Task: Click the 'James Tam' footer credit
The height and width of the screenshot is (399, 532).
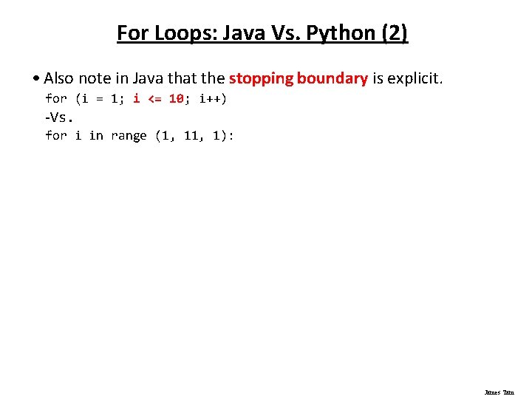Action: [x=499, y=392]
